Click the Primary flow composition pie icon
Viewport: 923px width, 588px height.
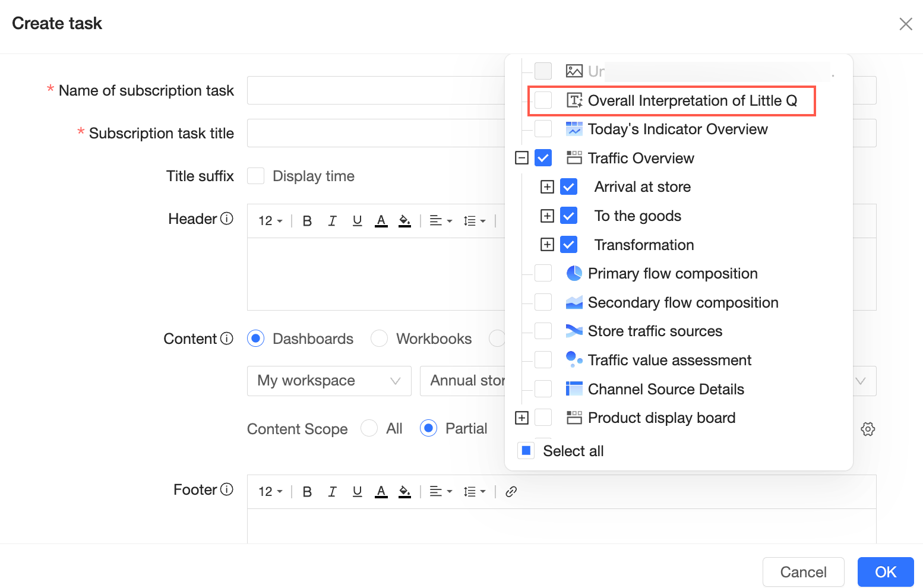click(574, 273)
